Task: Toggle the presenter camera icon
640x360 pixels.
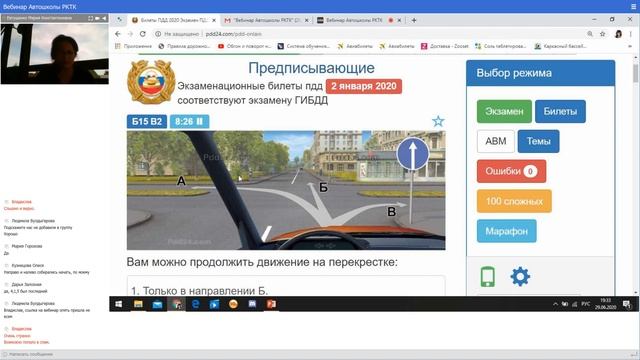Action: pos(98,18)
